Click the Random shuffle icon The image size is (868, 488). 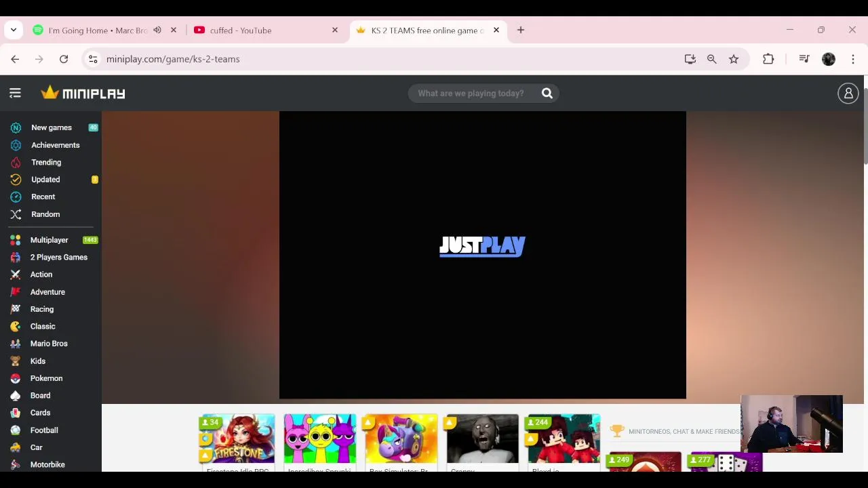[16, 214]
